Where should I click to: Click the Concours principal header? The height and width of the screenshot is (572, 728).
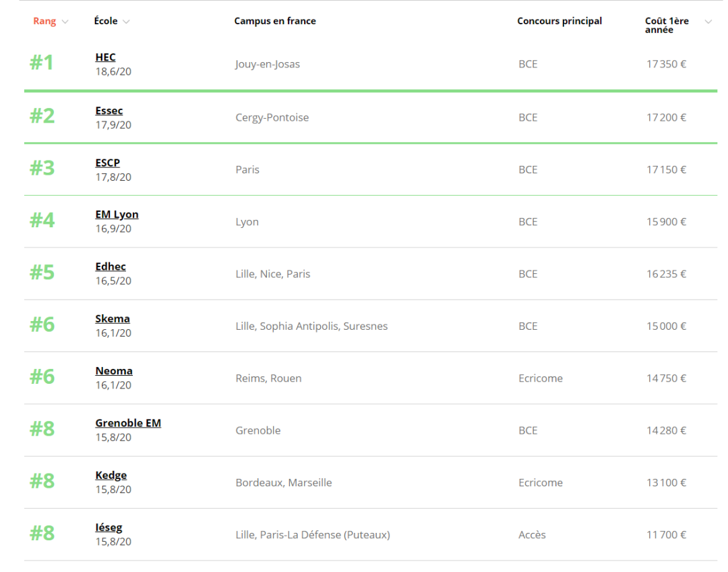[x=559, y=21]
